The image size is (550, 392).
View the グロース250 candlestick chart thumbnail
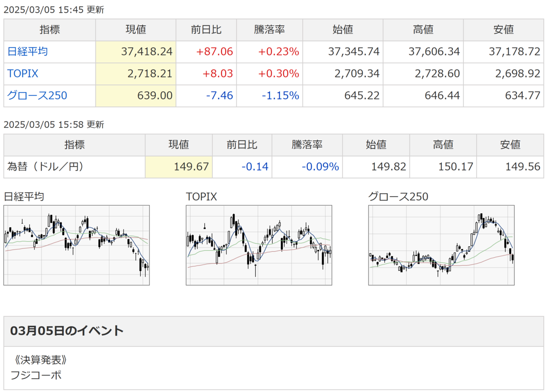pos(441,245)
